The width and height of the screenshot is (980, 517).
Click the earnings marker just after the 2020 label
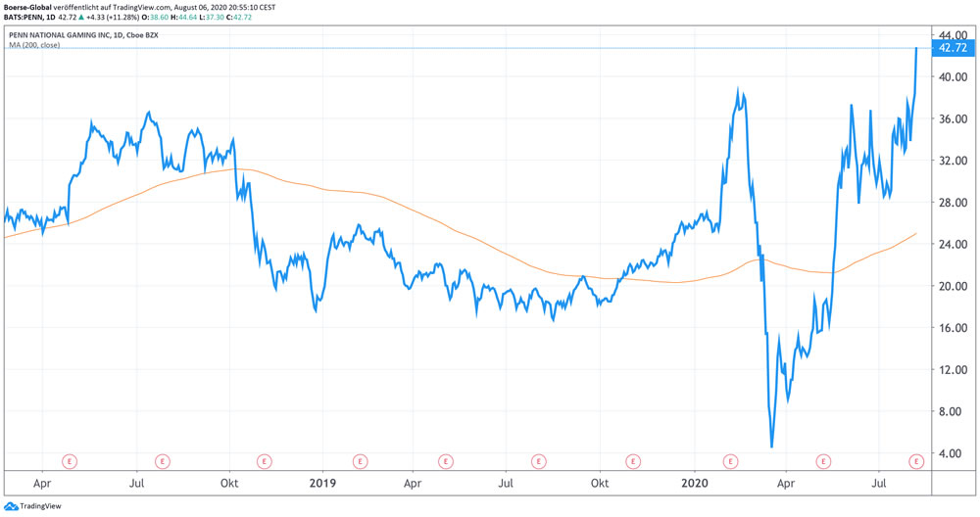730,462
